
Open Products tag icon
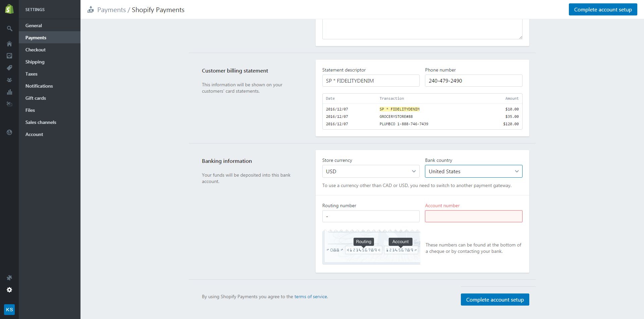tap(9, 68)
